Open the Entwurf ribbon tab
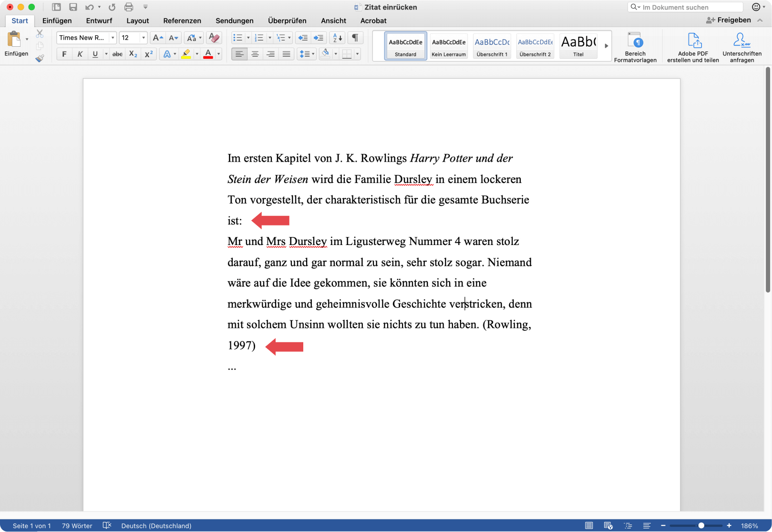Viewport: 772px width, 532px height. point(99,20)
